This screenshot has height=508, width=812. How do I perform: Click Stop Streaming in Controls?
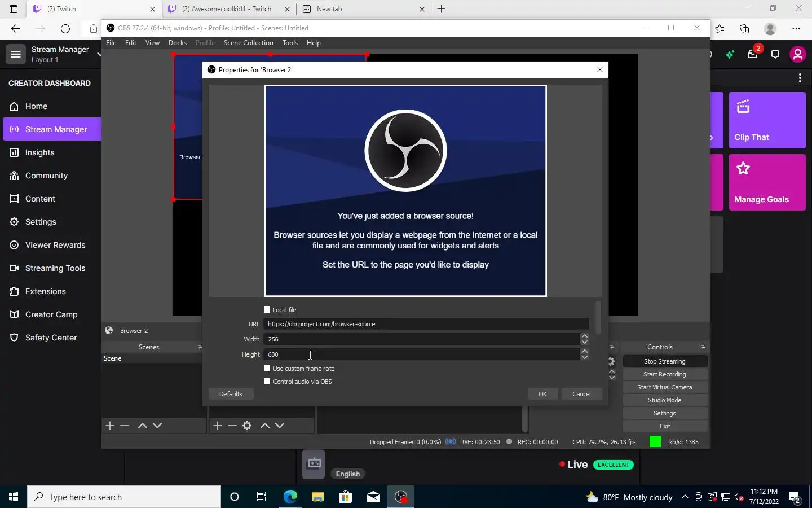pyautogui.click(x=665, y=361)
